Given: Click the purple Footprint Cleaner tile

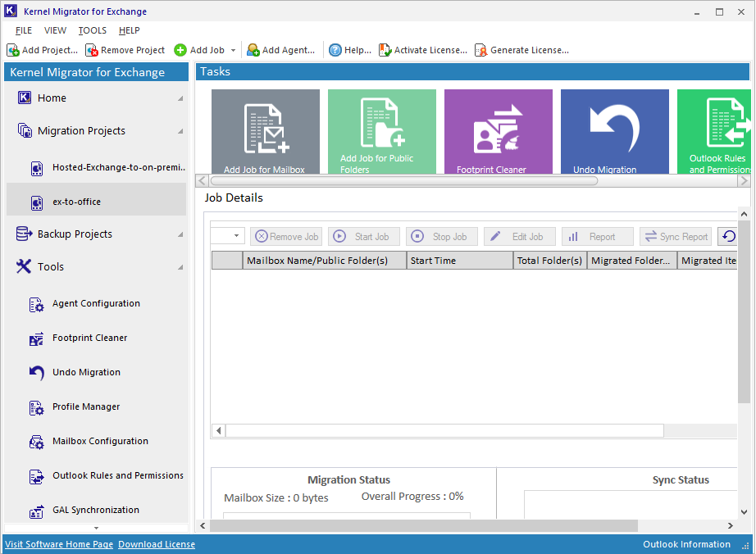Looking at the screenshot, I should (x=499, y=131).
